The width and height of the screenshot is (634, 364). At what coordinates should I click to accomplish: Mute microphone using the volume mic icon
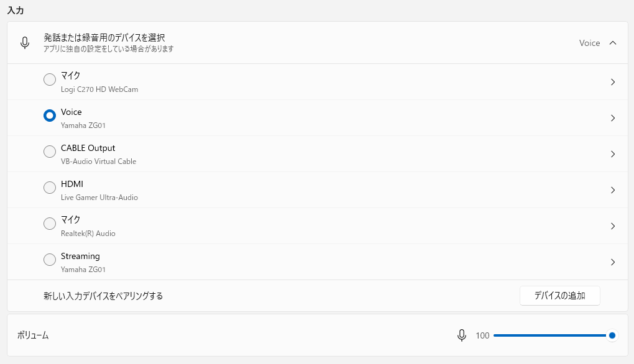click(x=461, y=335)
